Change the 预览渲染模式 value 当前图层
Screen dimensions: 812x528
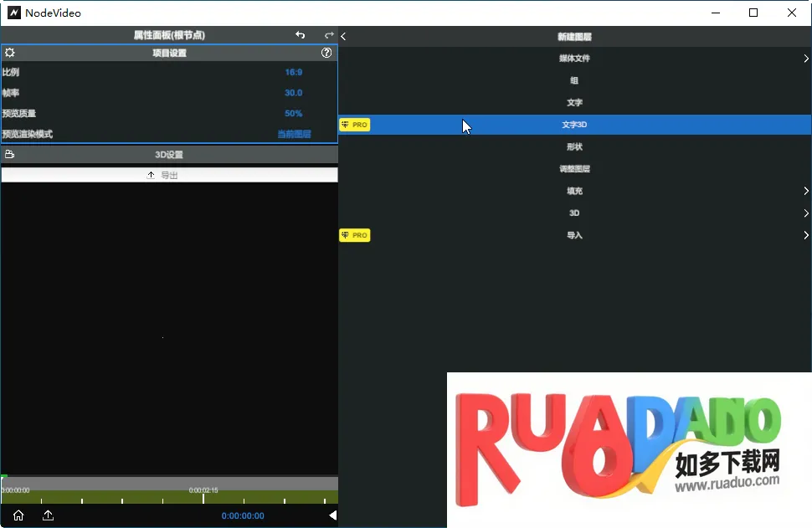[294, 134]
